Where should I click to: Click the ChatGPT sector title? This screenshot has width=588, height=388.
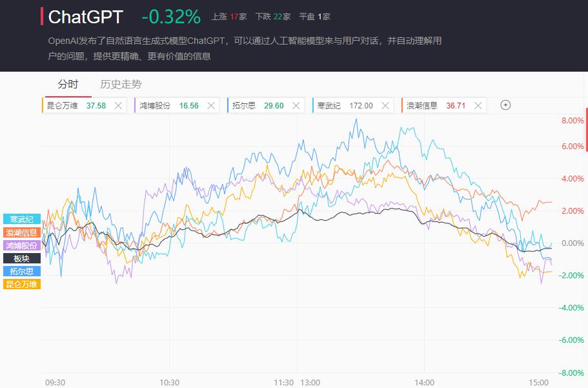[x=85, y=17]
